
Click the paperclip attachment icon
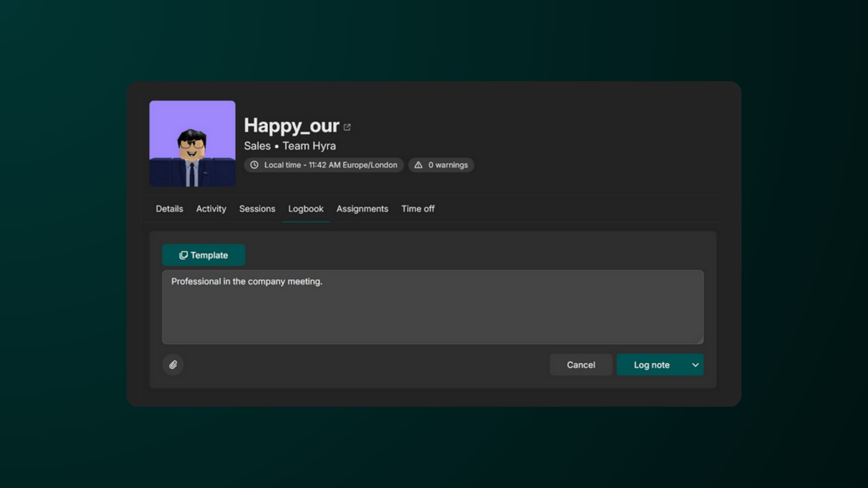tap(173, 365)
